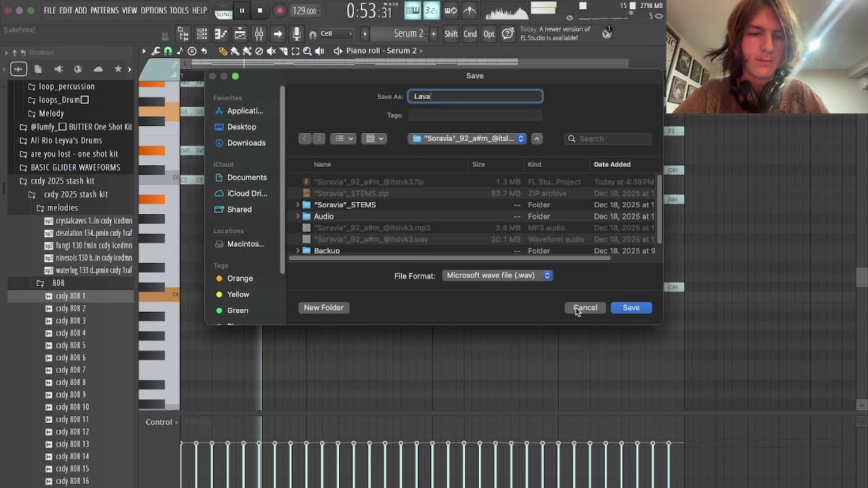
Task: Toggle the main toolbar snap magnet
Action: tap(313, 34)
